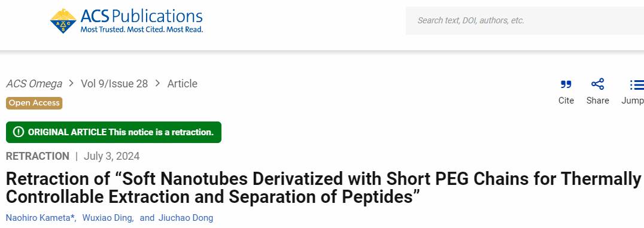This screenshot has width=644, height=228.
Task: View author Wuxiao Ding's details
Action: pos(107,218)
